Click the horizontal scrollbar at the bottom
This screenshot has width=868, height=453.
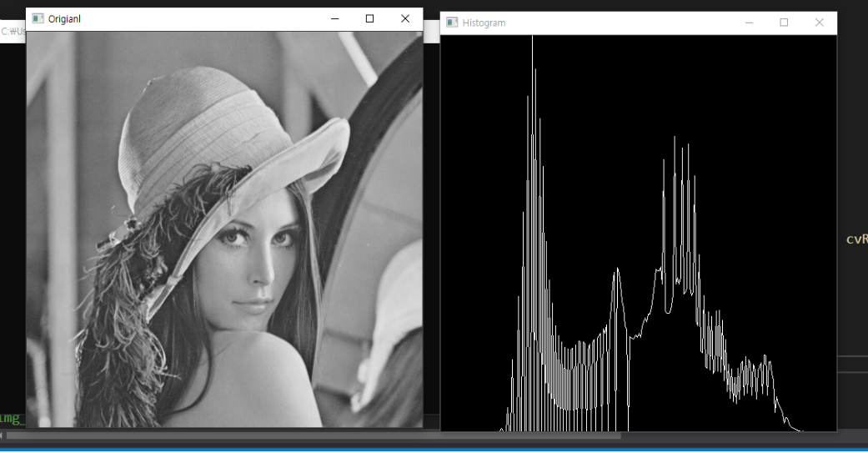coord(314,435)
